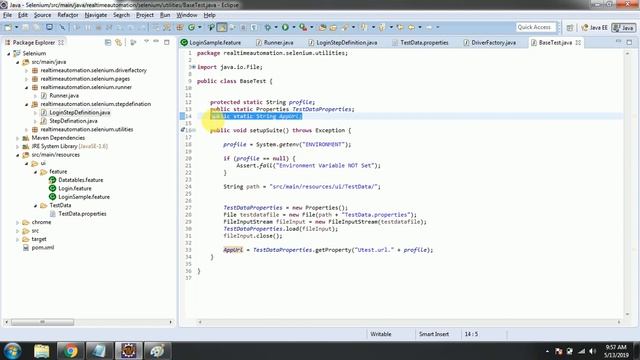Open the Edit menu

point(23,15)
